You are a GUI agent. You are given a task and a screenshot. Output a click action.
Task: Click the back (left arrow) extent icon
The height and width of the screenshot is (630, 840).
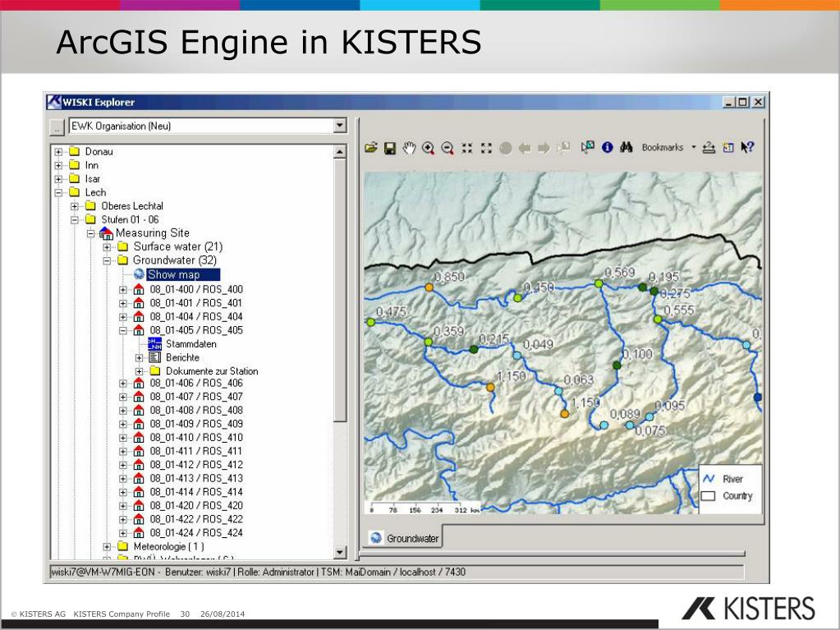525,148
